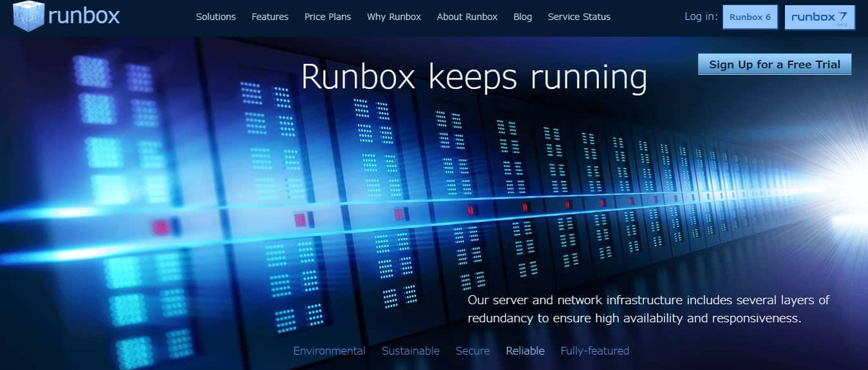
Task: Select the Reliable slide tab
Action: 525,351
